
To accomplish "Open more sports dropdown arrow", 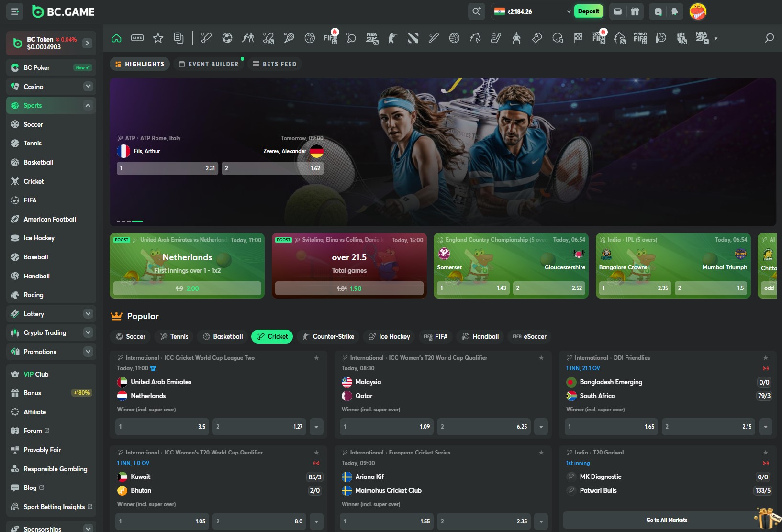I will point(716,39).
